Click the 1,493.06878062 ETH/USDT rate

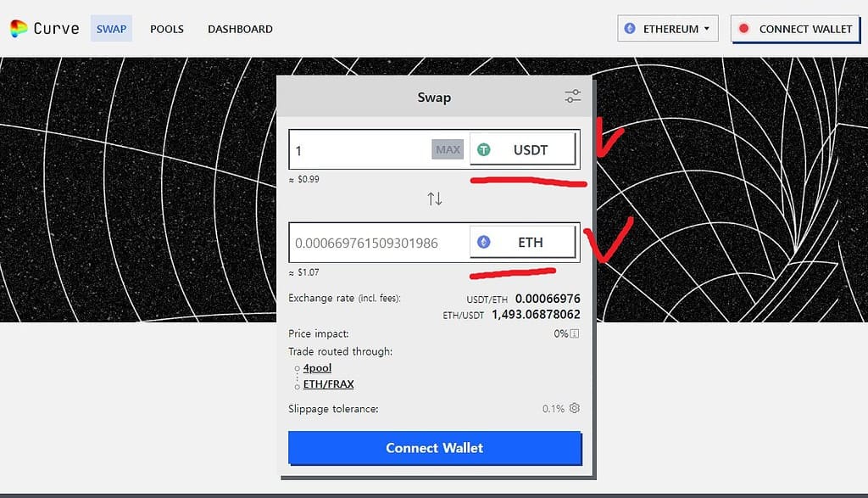point(536,315)
